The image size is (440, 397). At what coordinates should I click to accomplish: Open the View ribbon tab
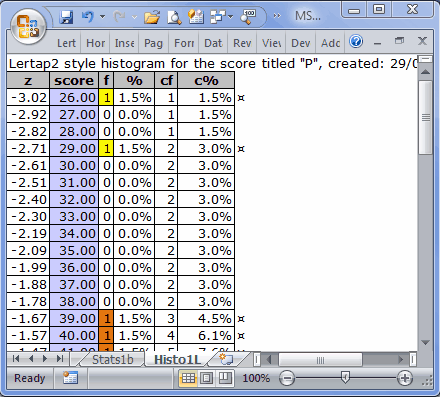point(271,43)
